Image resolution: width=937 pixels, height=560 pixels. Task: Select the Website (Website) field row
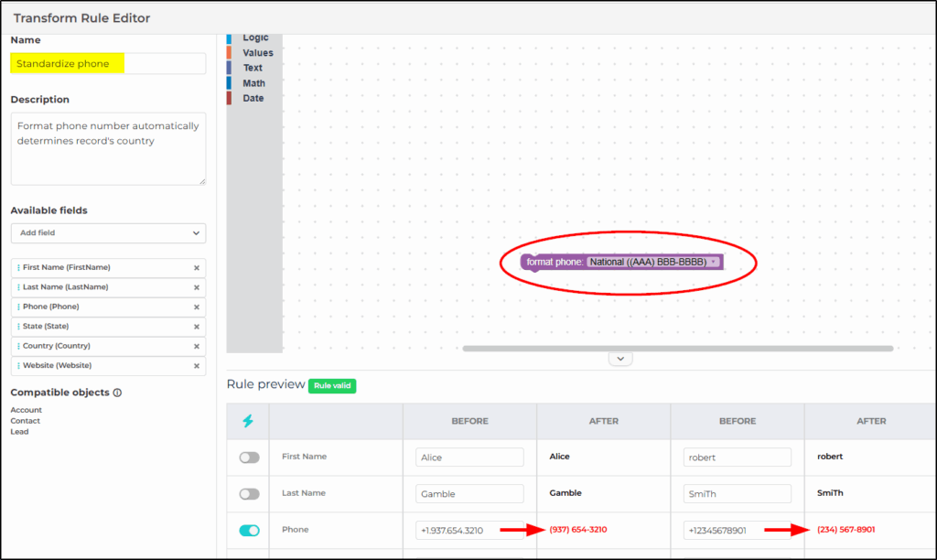point(108,366)
